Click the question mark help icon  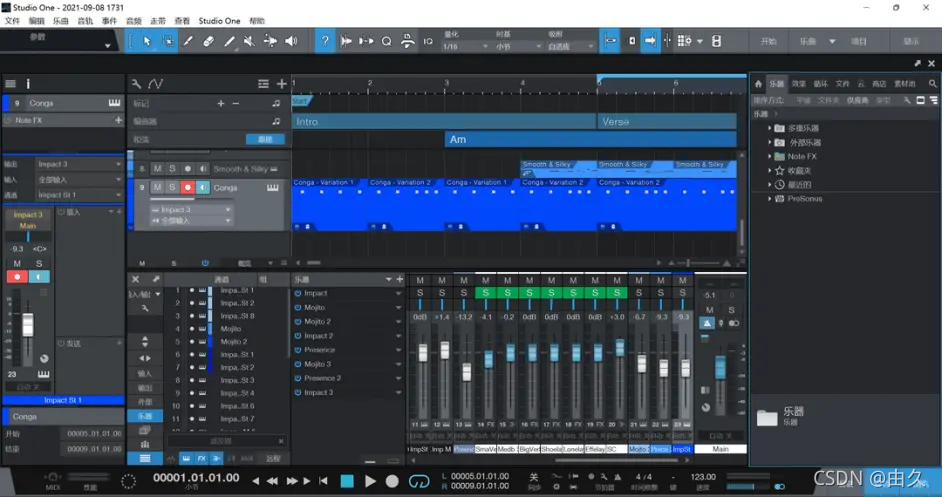(325, 41)
